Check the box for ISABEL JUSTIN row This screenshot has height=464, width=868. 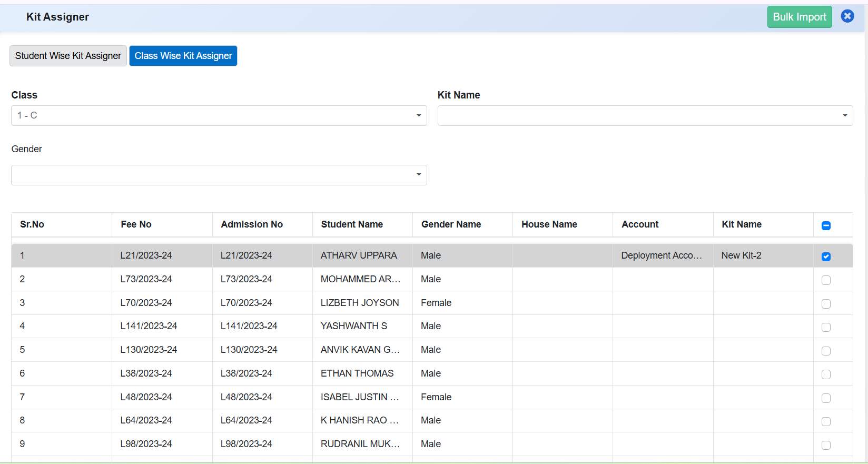[826, 398]
